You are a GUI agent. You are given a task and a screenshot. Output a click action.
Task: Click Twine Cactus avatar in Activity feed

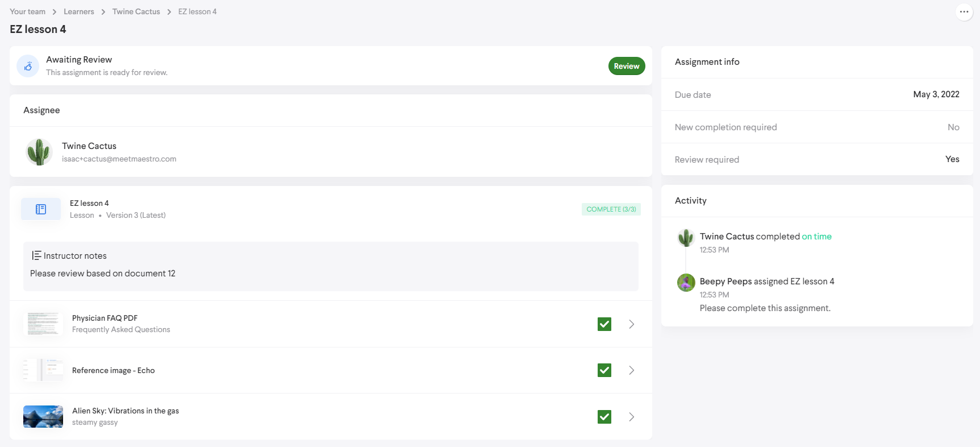(686, 237)
